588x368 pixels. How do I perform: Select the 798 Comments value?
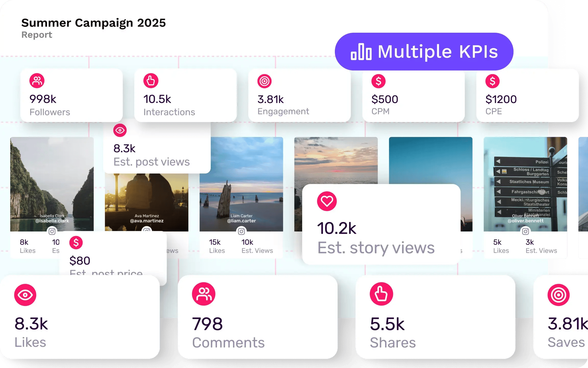208,324
